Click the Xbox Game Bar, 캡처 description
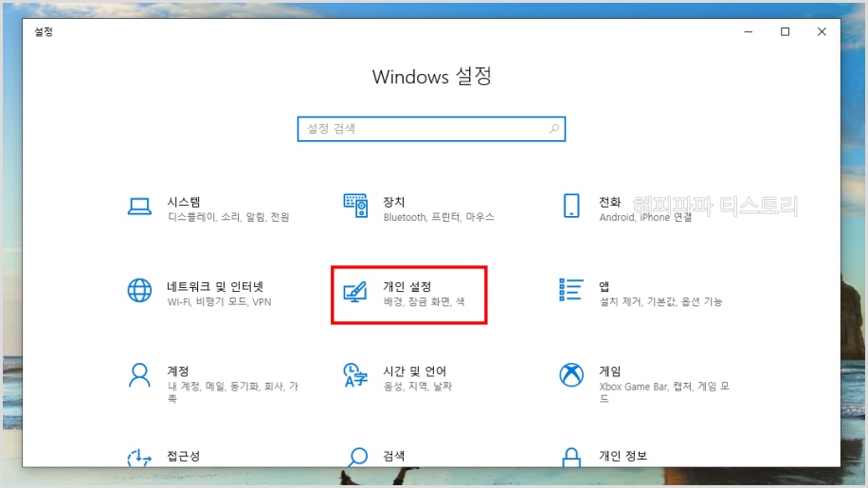Screen dimensions: 868x488 coord(664,391)
